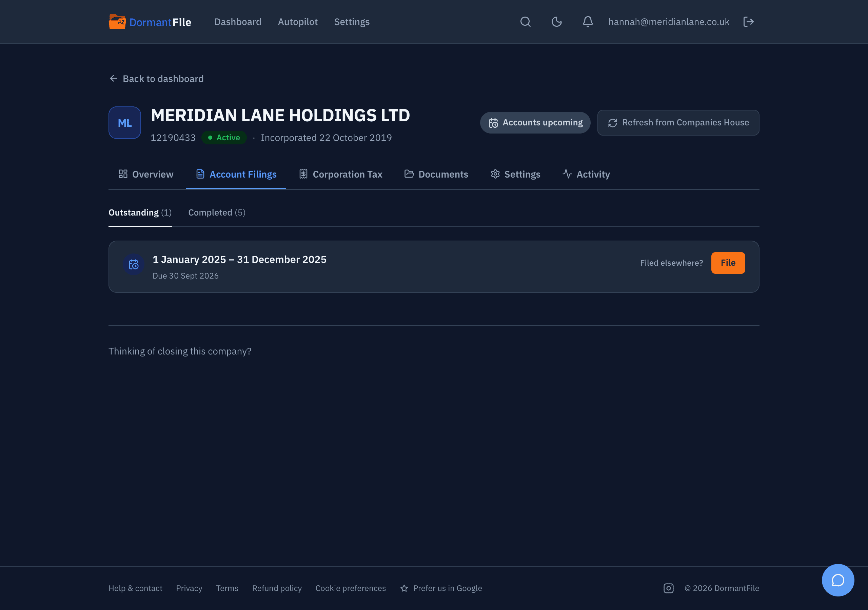Click the sign out icon
Screen dimensions: 868x610
[749, 22]
